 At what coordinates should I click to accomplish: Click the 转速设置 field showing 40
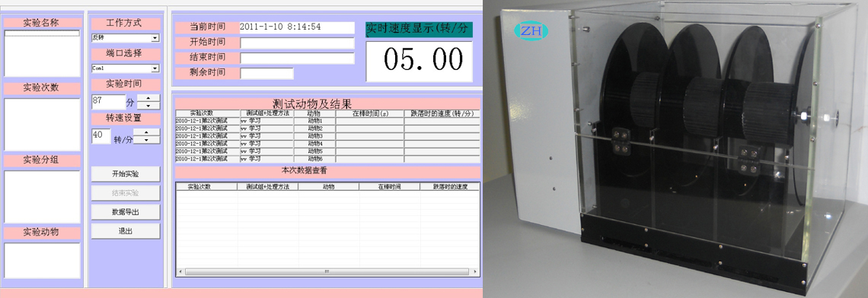[x=101, y=137]
